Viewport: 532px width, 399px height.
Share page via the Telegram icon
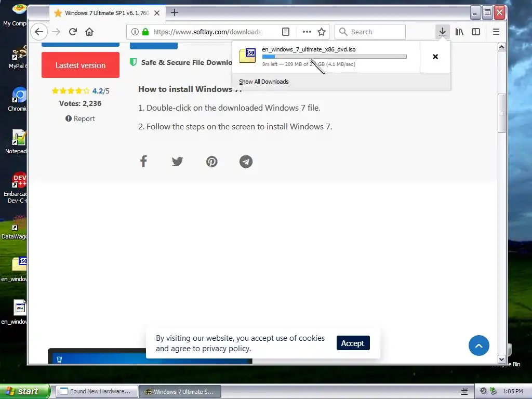coord(246,162)
